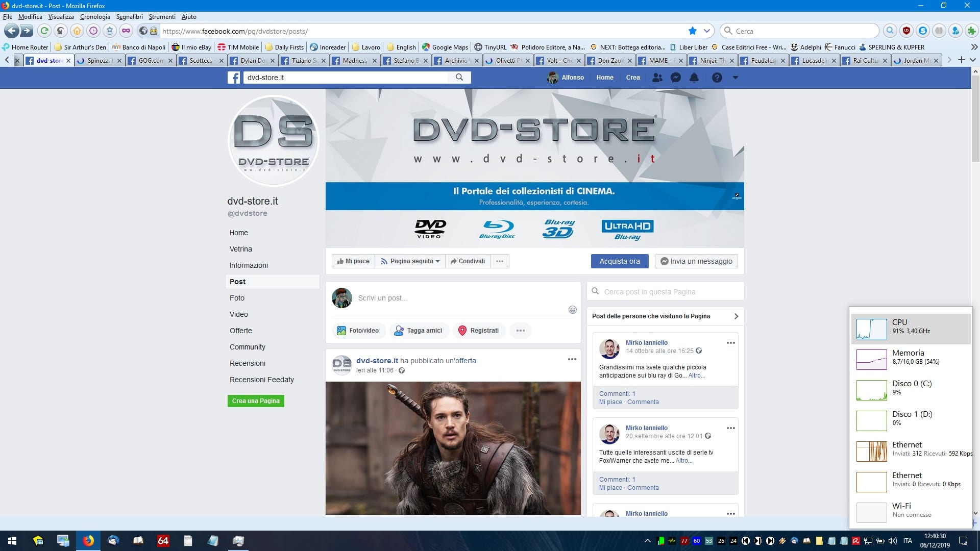This screenshot has width=980, height=551.
Task: Open the Segnalibri menu
Action: tap(129, 17)
